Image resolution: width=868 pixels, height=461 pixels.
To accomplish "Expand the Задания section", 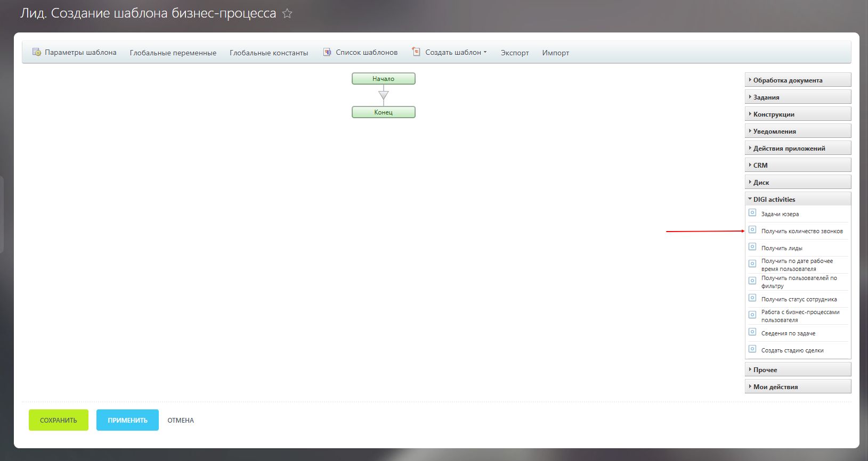I will coord(798,97).
